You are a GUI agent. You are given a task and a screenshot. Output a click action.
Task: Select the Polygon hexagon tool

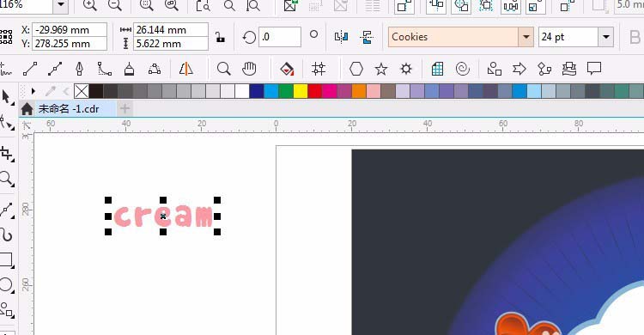(x=356, y=69)
